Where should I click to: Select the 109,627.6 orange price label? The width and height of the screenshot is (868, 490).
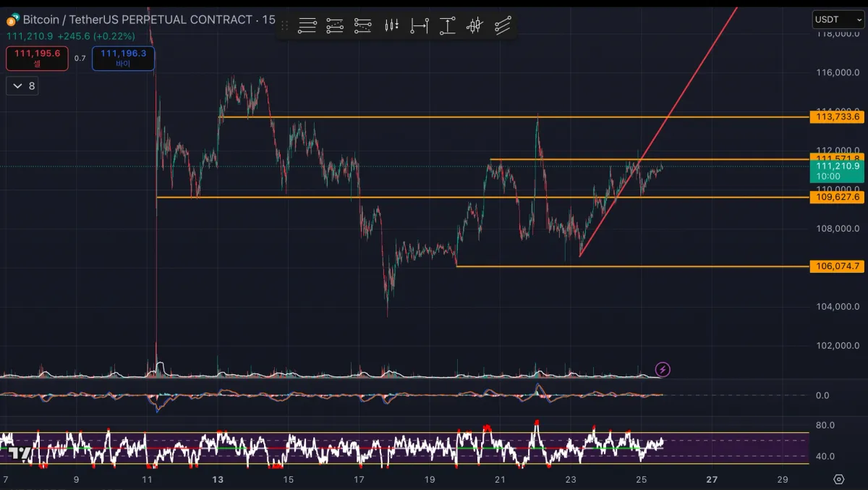[x=838, y=197]
